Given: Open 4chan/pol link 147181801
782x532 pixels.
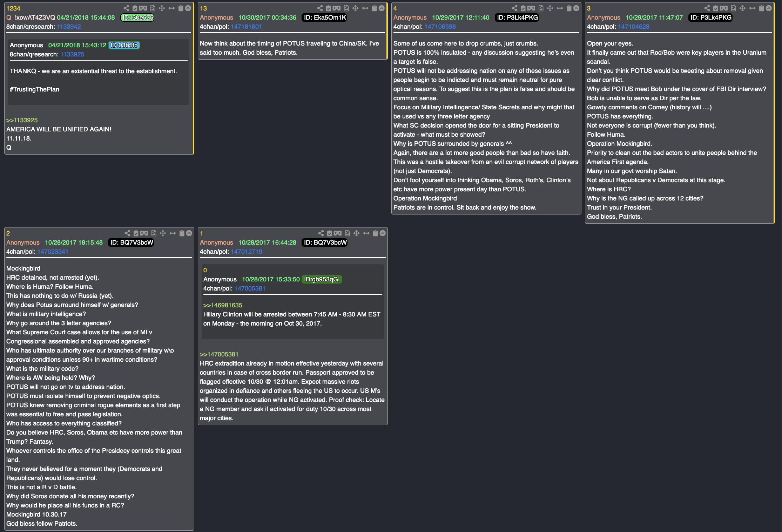Looking at the screenshot, I should coord(246,27).
